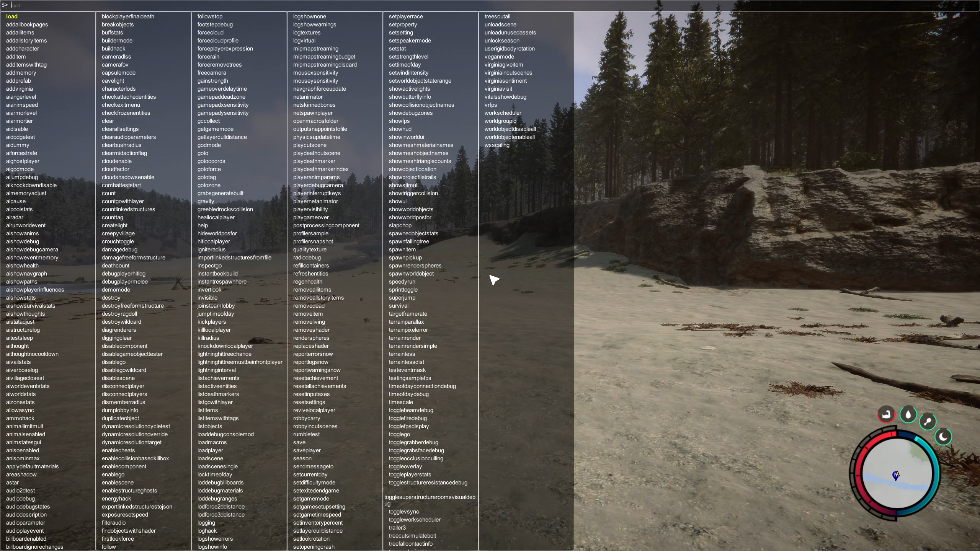This screenshot has height=551, width=980.
Task: Select togglefpsdisplay from command list
Action: coord(409,426)
